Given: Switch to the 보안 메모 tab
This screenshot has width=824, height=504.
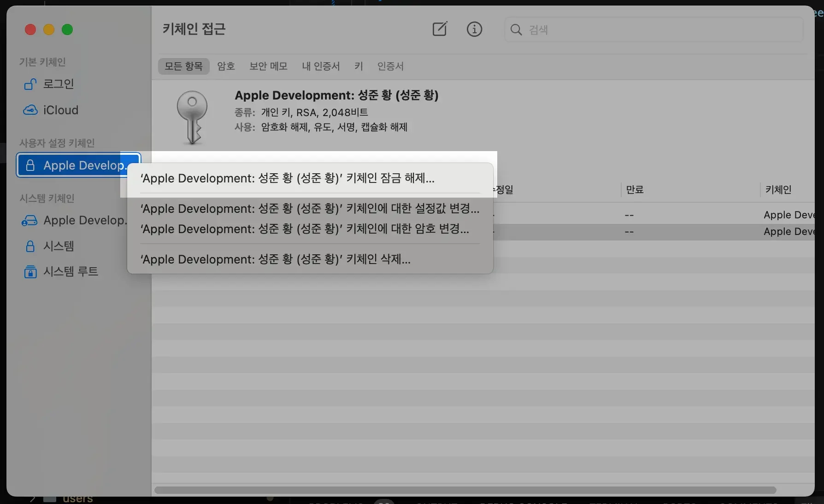Looking at the screenshot, I should (x=268, y=66).
